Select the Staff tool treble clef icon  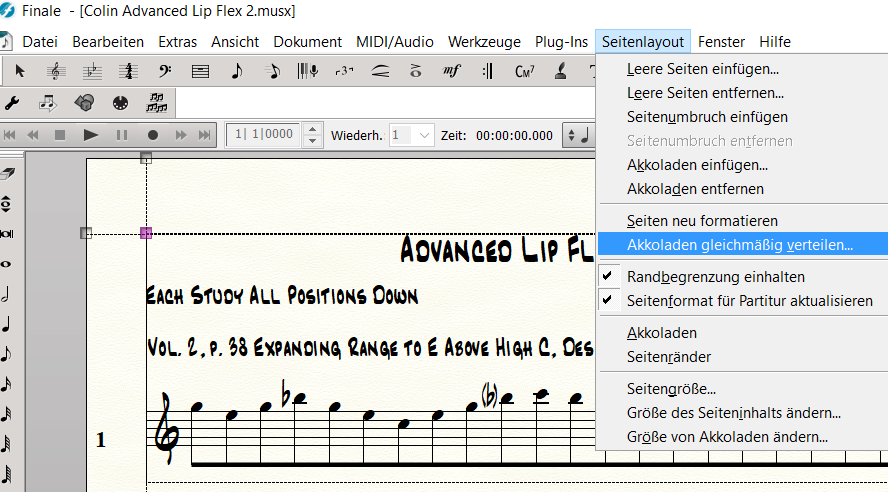(56, 71)
